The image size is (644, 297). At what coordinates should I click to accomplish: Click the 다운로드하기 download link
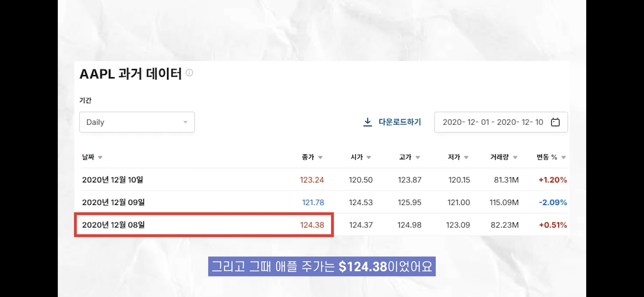[x=400, y=122]
